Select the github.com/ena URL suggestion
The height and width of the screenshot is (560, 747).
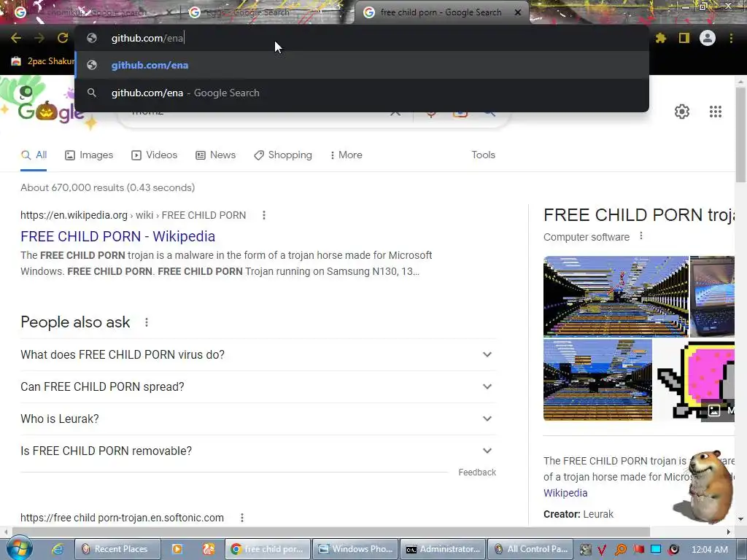click(362, 65)
